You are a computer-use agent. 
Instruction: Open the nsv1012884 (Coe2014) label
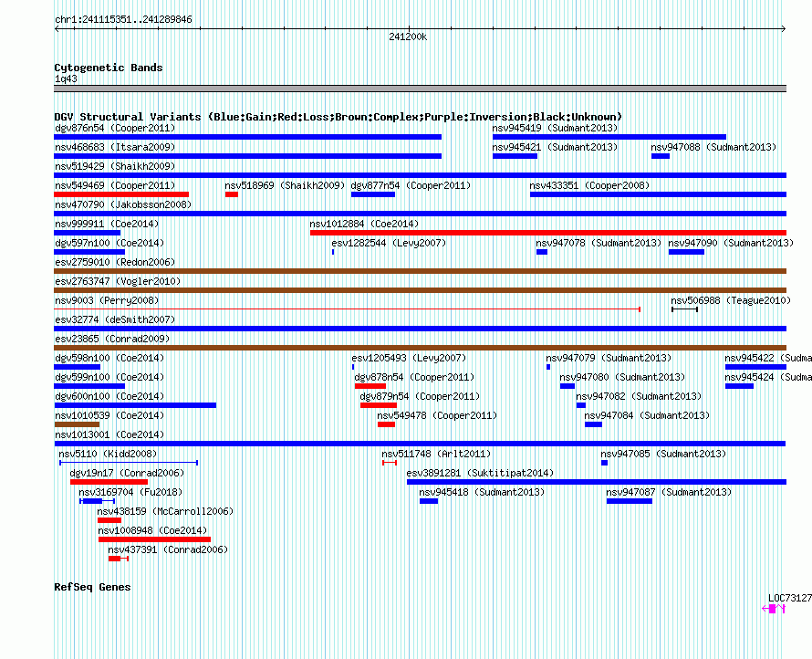[364, 224]
